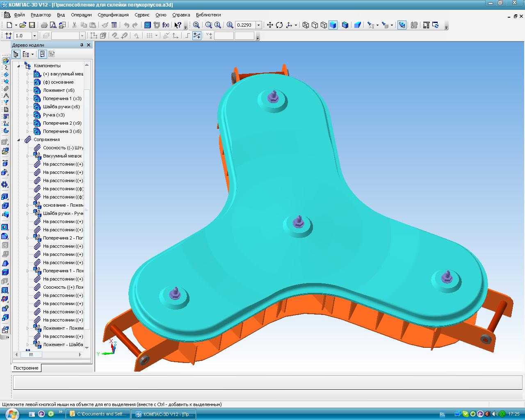Click the Save document icon
Viewport: 525px width, 420px height.
pos(32,25)
